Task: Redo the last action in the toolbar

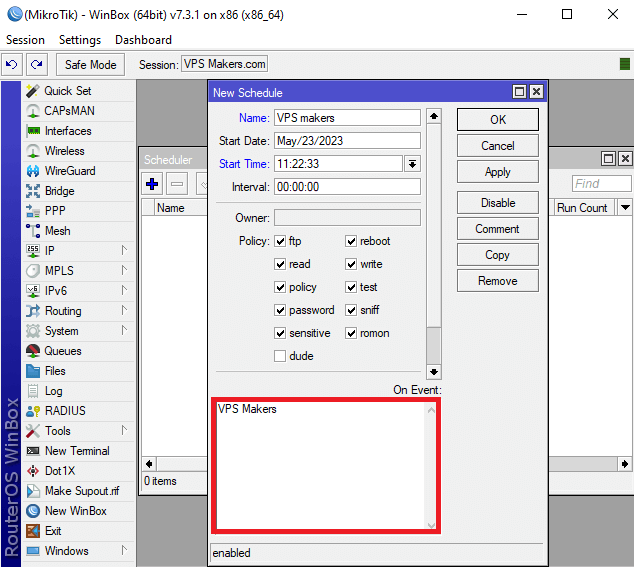Action: point(37,64)
